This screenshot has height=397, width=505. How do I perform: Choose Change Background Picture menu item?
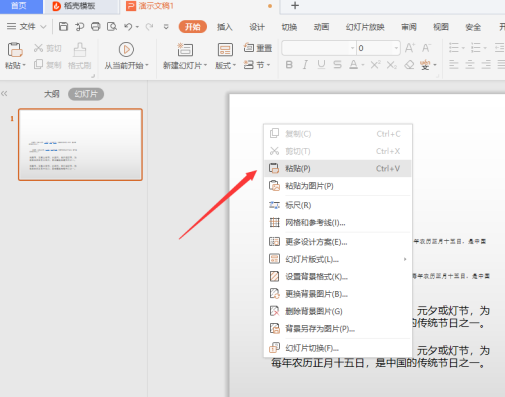pos(337,294)
